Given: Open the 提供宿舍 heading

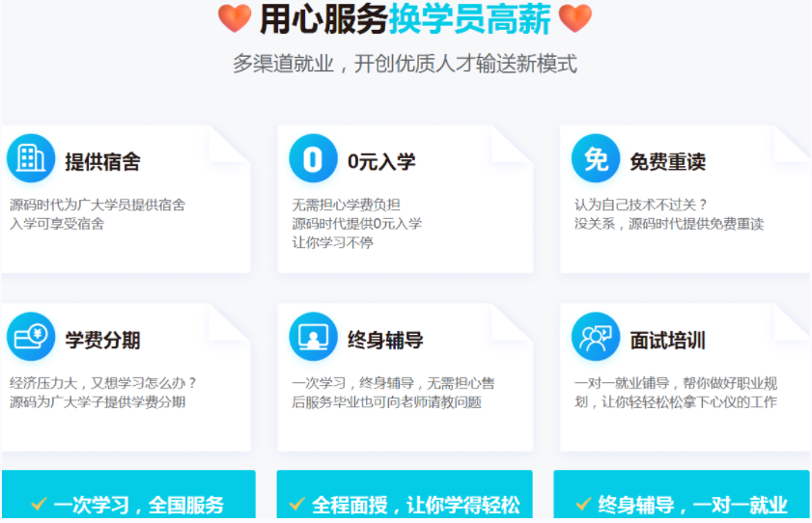Looking at the screenshot, I should [102, 162].
